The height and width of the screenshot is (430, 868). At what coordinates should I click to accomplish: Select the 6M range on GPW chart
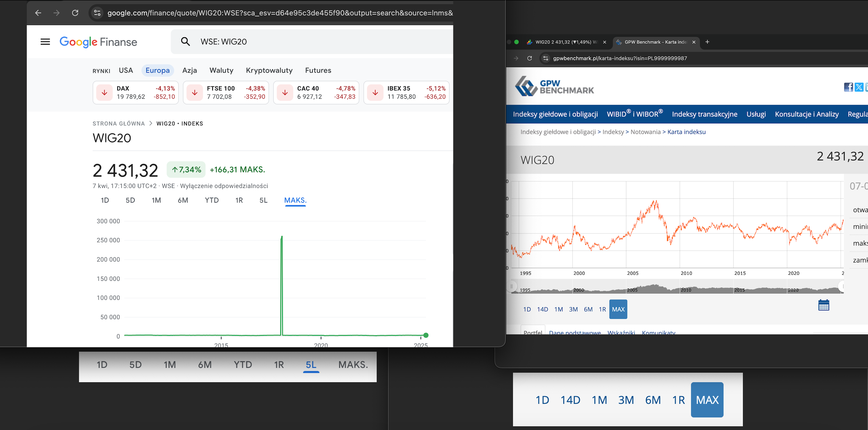tap(588, 309)
